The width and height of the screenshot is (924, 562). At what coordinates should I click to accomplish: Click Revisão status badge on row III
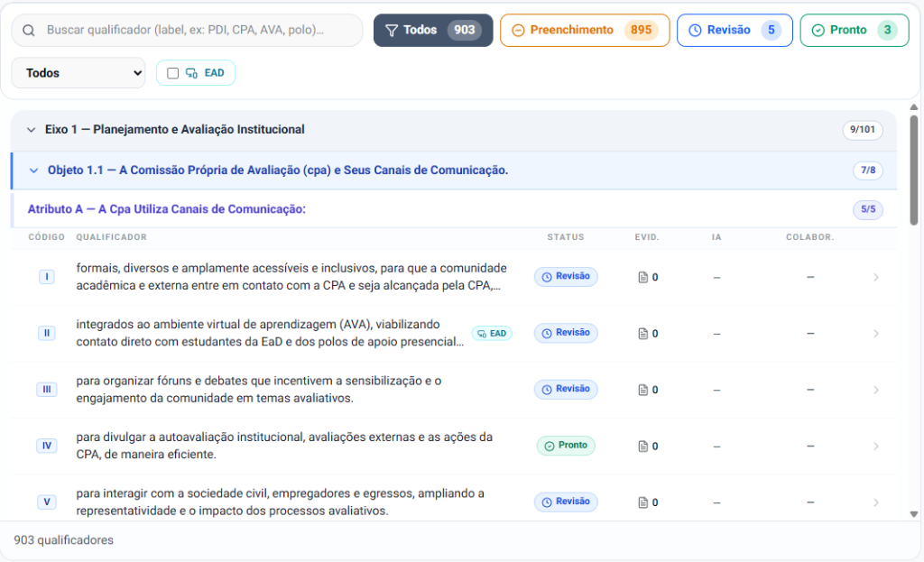[566, 390]
